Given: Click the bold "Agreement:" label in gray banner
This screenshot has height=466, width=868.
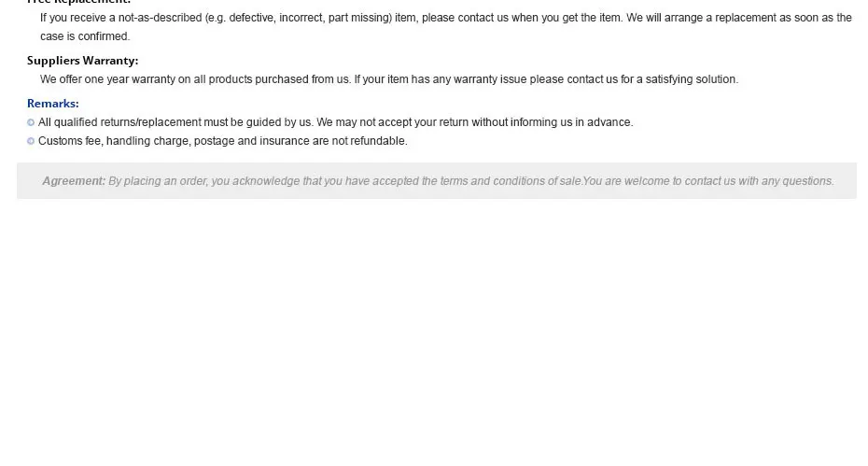Looking at the screenshot, I should point(74,181).
